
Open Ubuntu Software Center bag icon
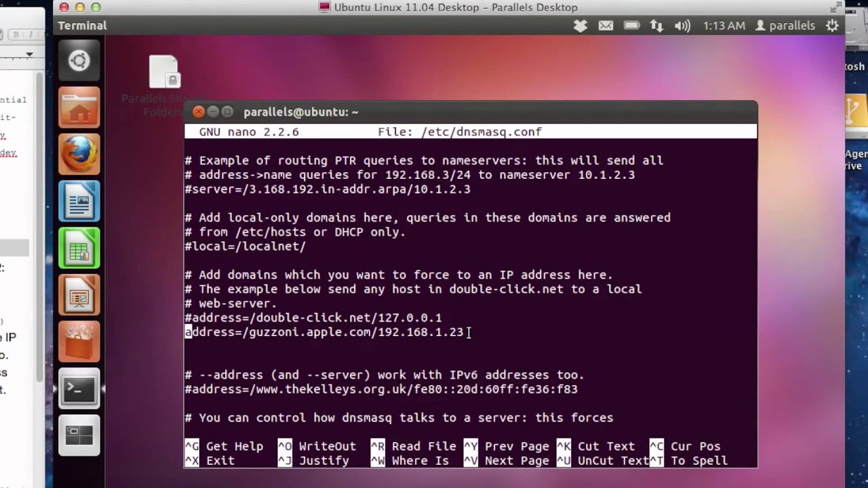[79, 342]
